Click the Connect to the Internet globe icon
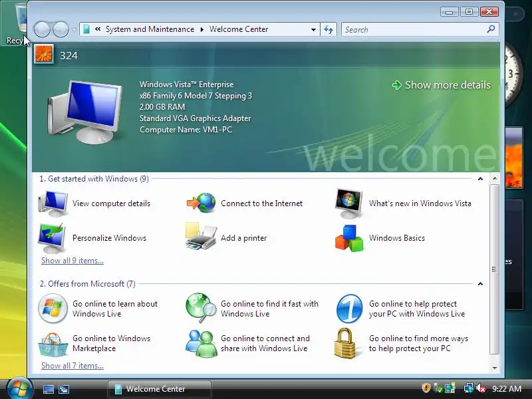Screen dimensions: 532x399 201,203
